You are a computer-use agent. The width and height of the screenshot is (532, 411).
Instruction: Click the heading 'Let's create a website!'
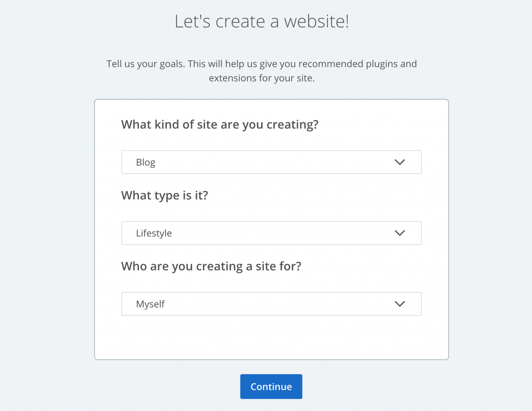coord(262,21)
